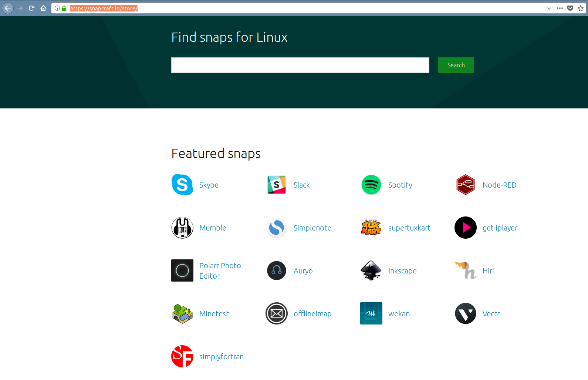The height and width of the screenshot is (380, 588).
Task: Show connection details via the green padlock
Action: (64, 8)
